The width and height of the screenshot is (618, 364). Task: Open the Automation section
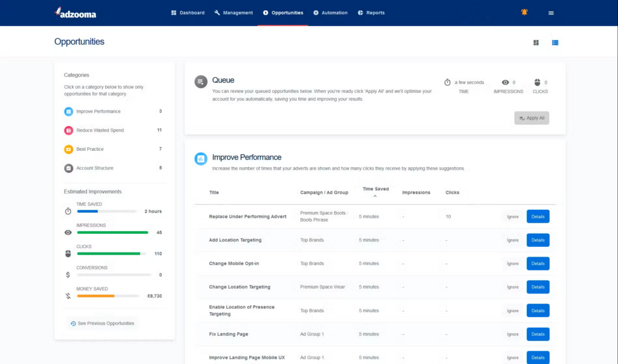330,12
